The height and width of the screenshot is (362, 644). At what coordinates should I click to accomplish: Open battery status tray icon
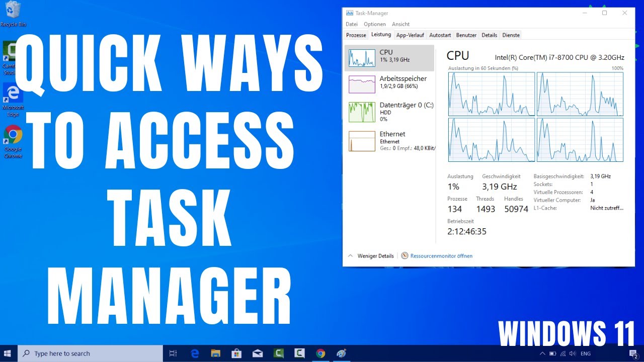(552, 354)
